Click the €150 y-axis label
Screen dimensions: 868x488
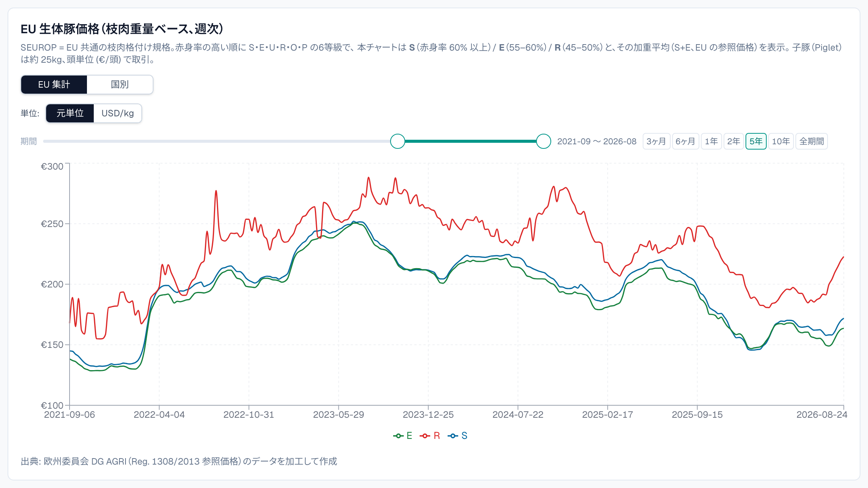click(52, 345)
